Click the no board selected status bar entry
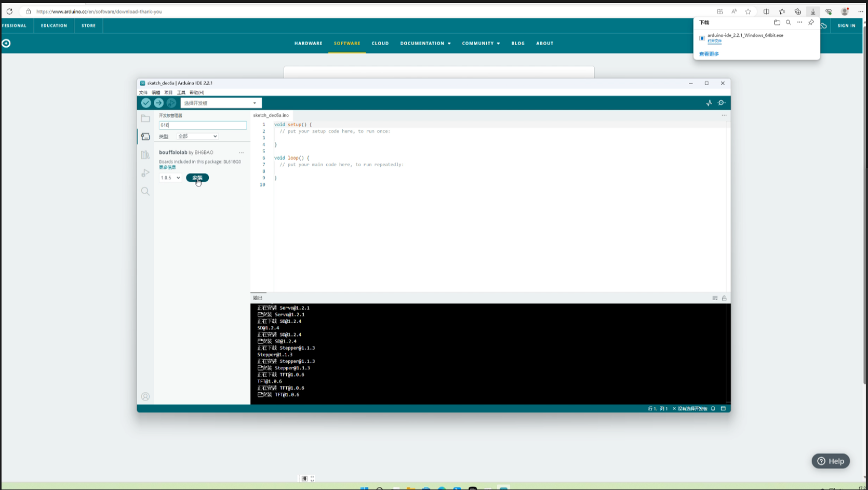The image size is (868, 490). click(690, 409)
